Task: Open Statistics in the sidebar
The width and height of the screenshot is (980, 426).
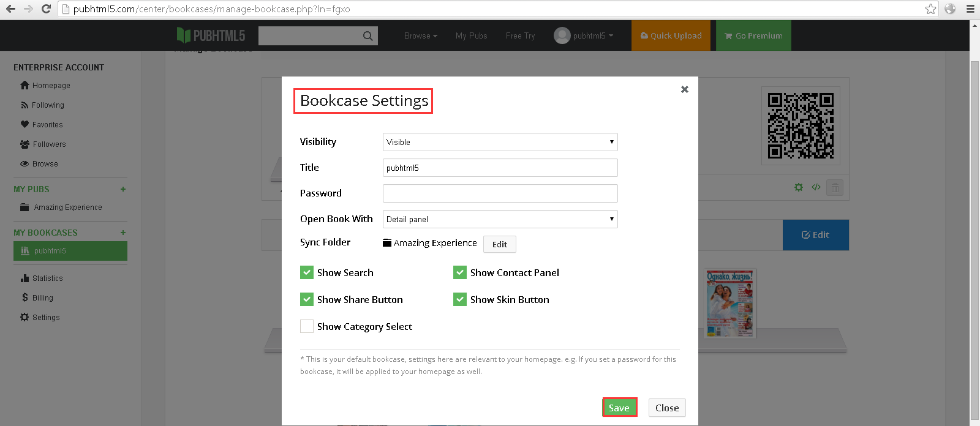Action: point(42,278)
